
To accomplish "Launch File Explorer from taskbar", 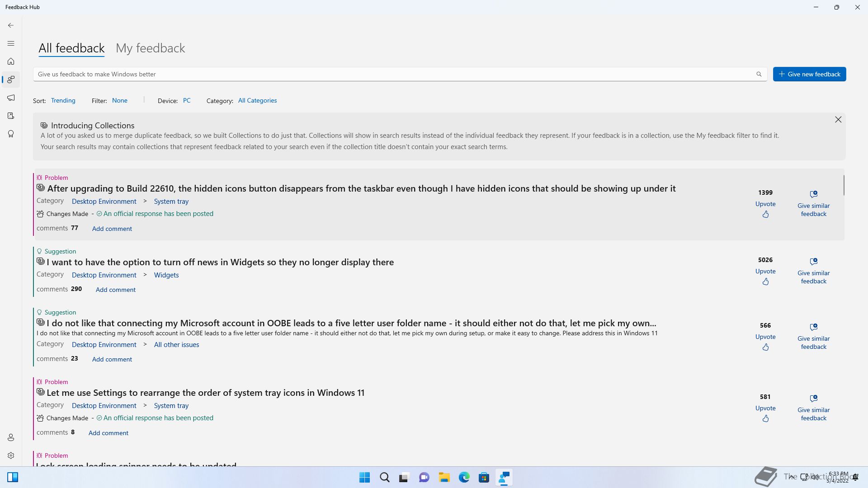I will point(444,478).
